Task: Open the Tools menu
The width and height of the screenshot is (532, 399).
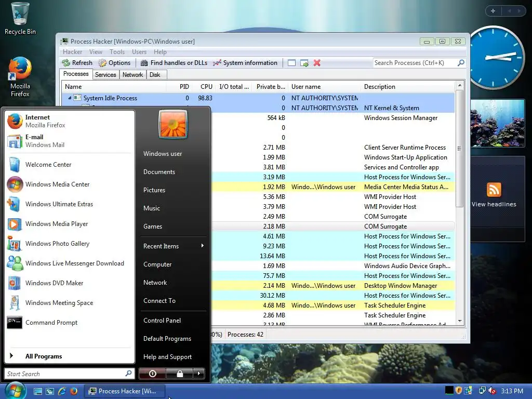Action: click(x=117, y=52)
